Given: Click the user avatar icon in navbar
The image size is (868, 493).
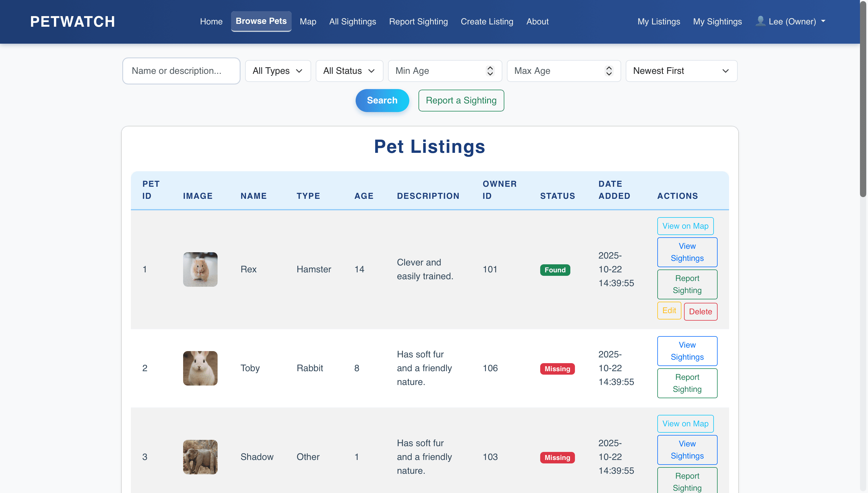Looking at the screenshot, I should [760, 21].
